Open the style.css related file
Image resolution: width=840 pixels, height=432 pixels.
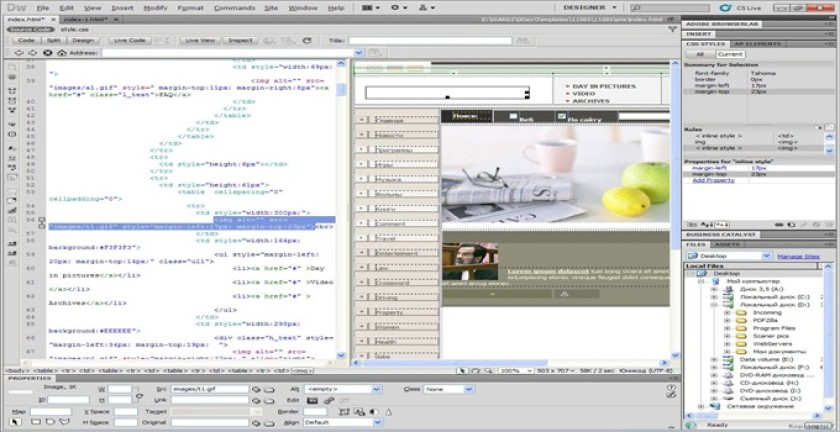pos(74,29)
